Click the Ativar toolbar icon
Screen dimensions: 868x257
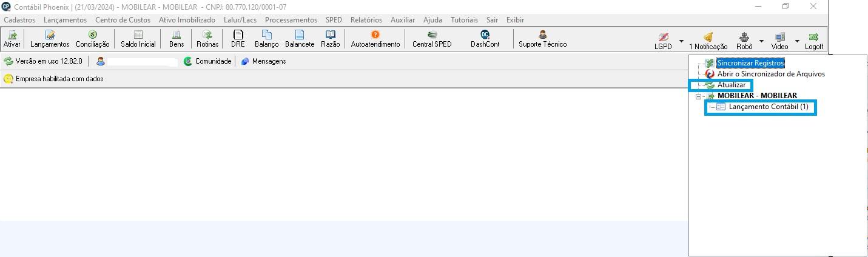[12, 39]
